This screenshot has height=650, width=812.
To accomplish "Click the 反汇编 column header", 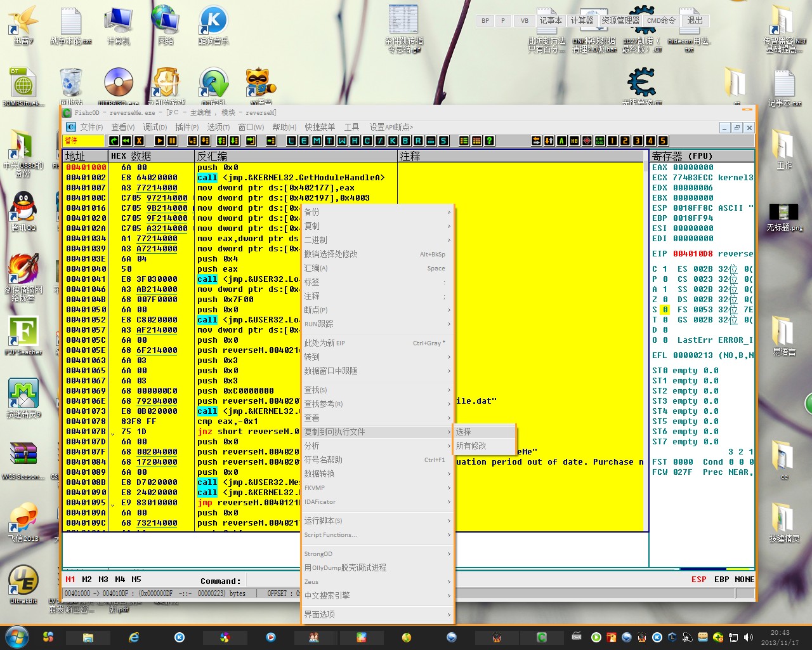I will click(296, 156).
